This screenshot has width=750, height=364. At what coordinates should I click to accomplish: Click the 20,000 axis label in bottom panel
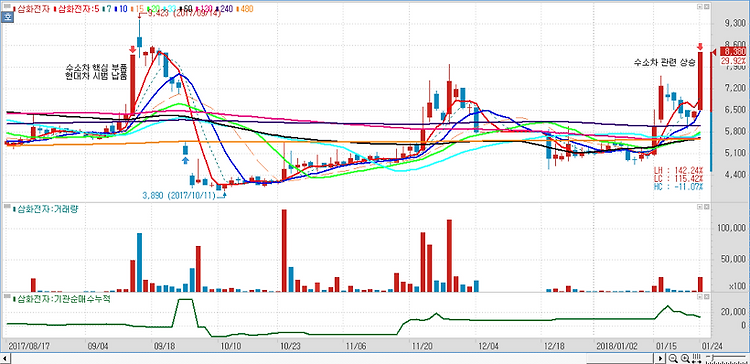coord(734,312)
